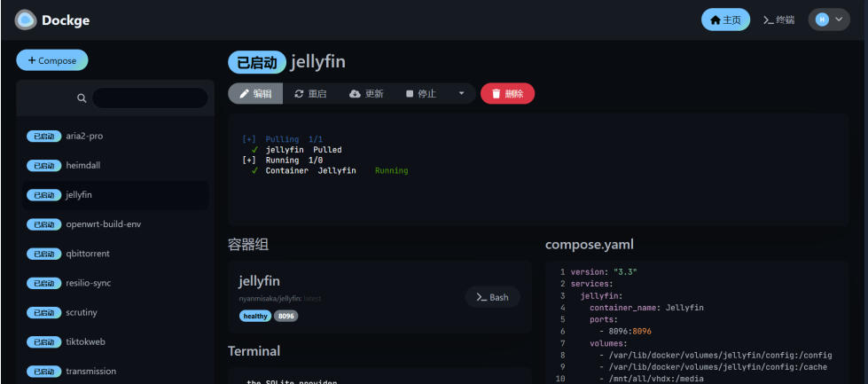Click 'container_name: Jellyfin' line in yaml
Image resolution: width=868 pixels, height=384 pixels.
coord(646,307)
